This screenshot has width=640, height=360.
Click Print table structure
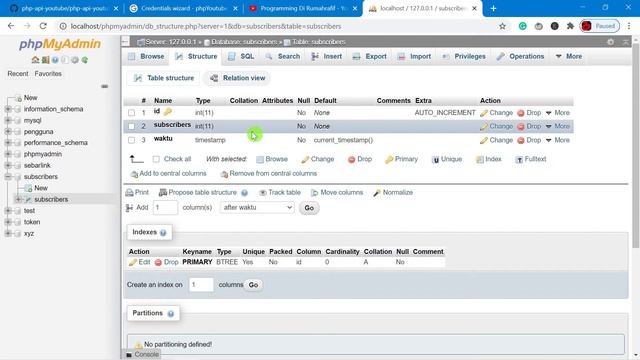pyautogui.click(x=138, y=192)
